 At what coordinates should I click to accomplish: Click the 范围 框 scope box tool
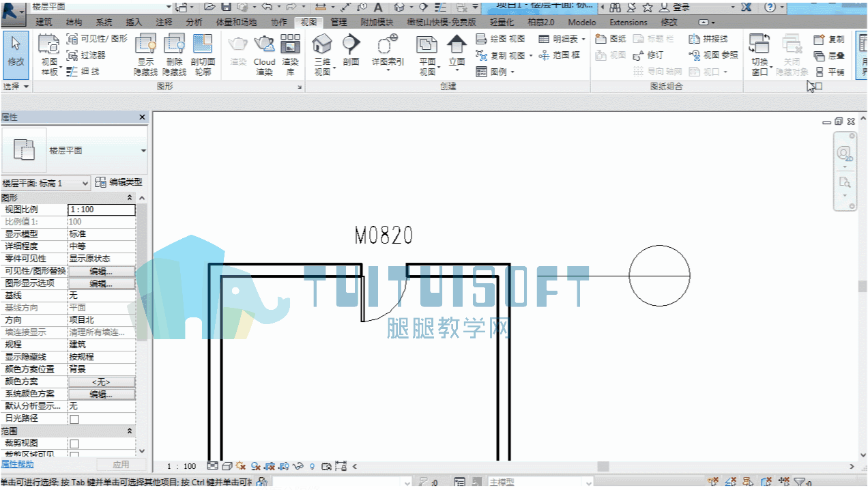(x=560, y=55)
